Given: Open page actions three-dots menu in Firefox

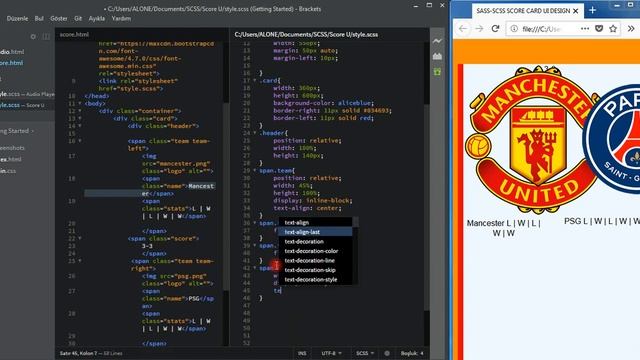Looking at the screenshot, I should (x=585, y=29).
